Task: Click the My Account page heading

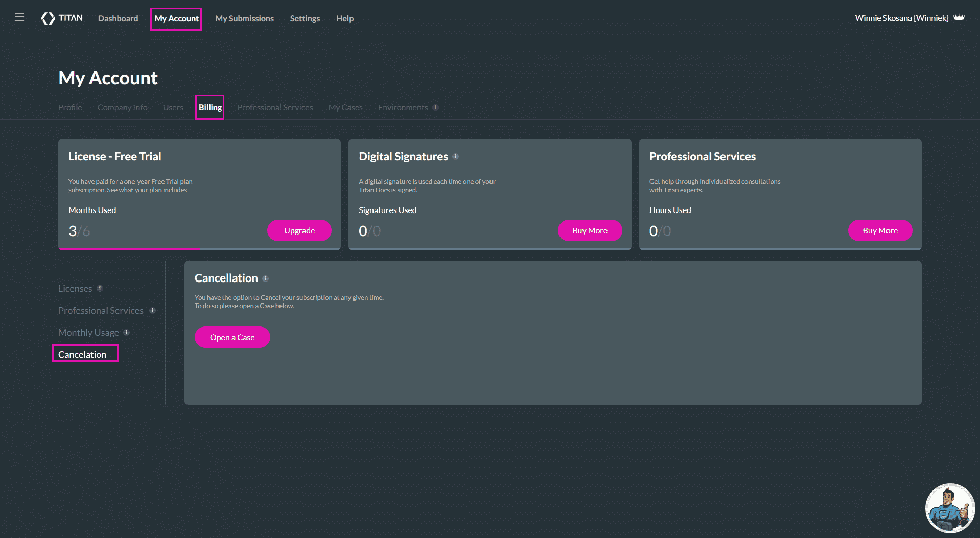Action: coord(108,78)
